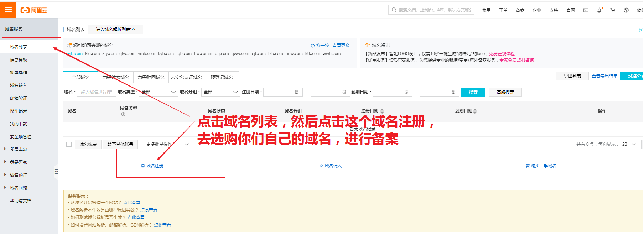Open the 更多批量操作 dropdown
The height and width of the screenshot is (234, 644).
(168, 144)
